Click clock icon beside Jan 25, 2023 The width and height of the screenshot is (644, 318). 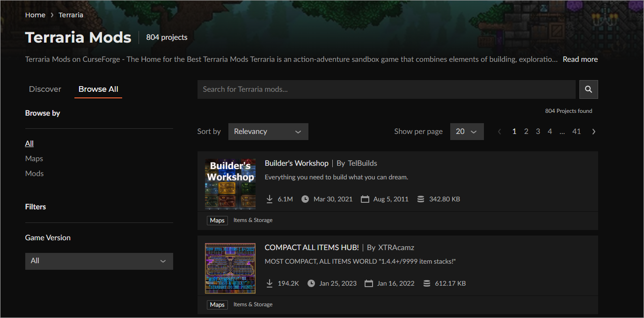point(311,283)
